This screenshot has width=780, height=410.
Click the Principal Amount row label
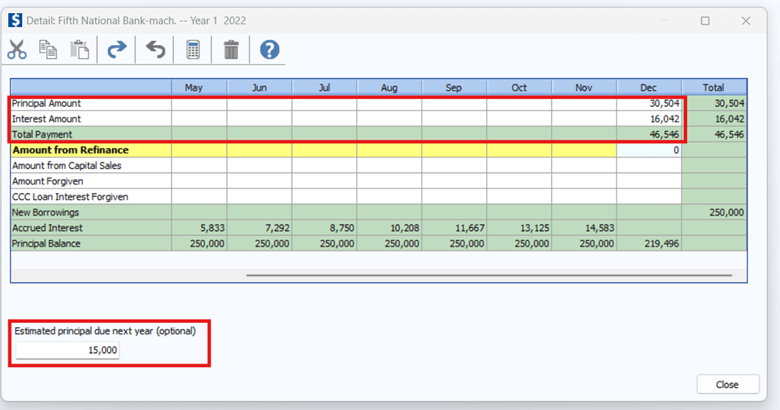[46, 103]
